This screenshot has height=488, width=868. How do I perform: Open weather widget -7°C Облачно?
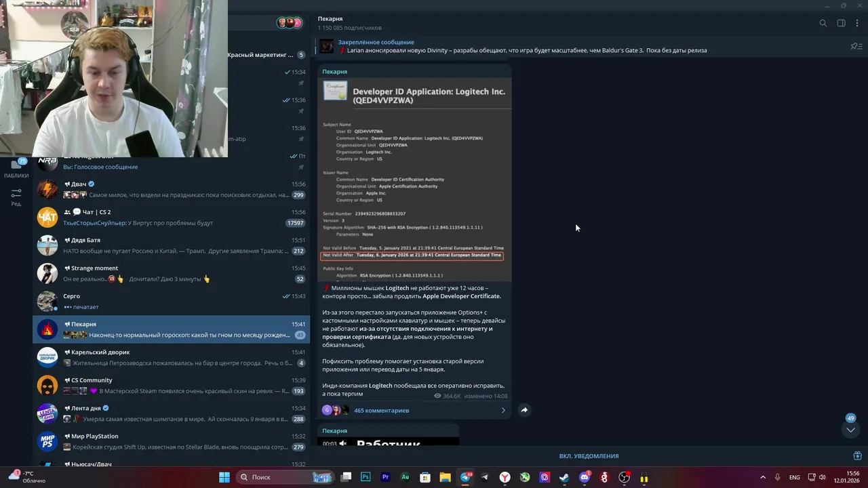(28, 477)
